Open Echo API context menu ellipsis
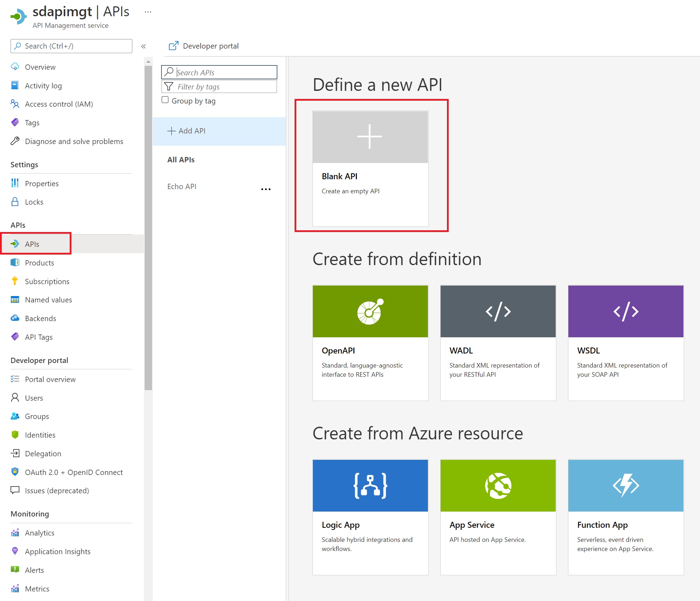This screenshot has width=700, height=601. click(266, 189)
